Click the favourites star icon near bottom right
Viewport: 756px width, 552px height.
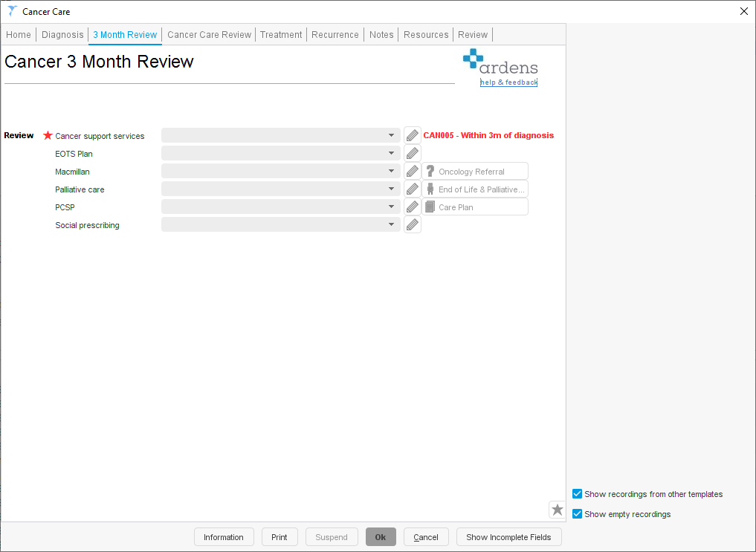click(557, 510)
